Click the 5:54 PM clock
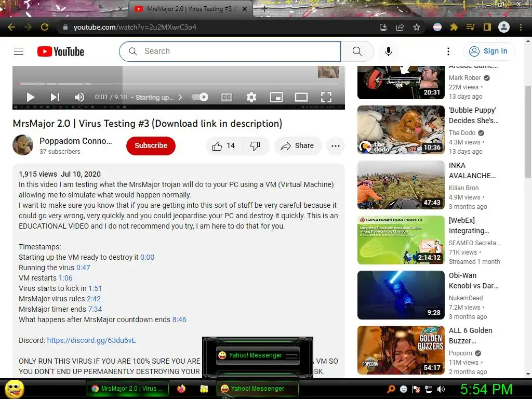 pos(486,389)
